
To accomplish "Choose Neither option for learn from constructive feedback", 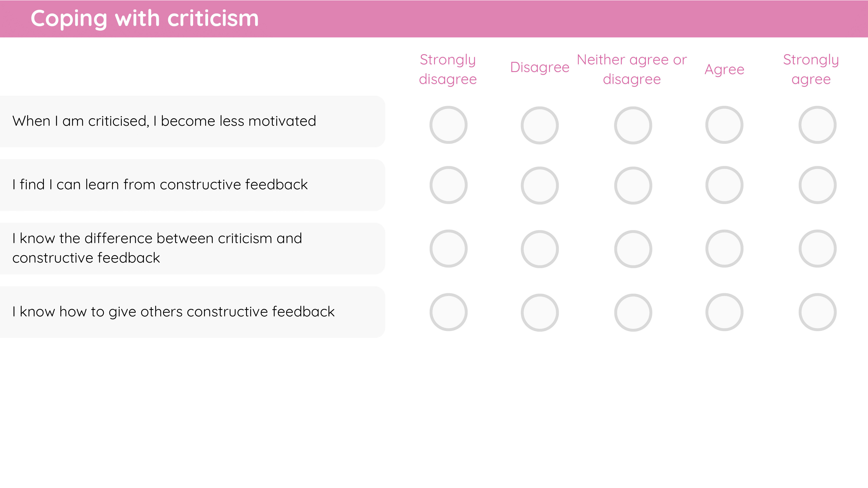I will click(x=633, y=186).
